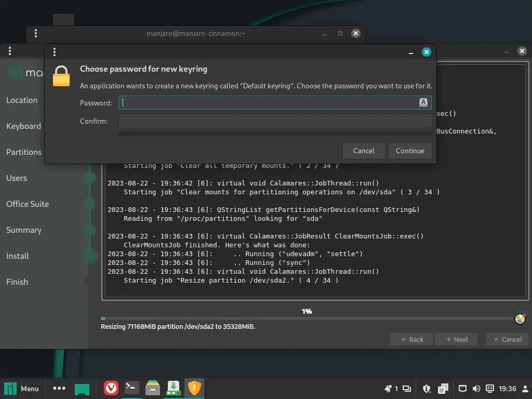532x399 pixels.
Task: Close the installer window
Action: 522,51
